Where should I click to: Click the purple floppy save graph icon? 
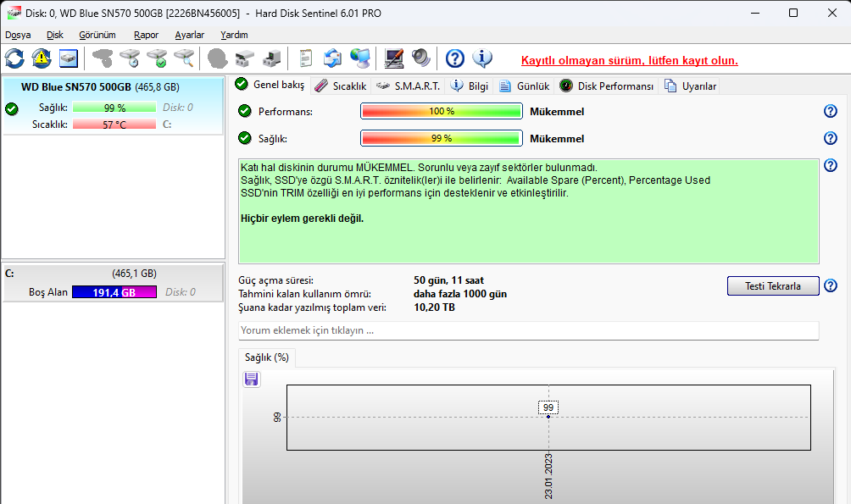point(251,379)
